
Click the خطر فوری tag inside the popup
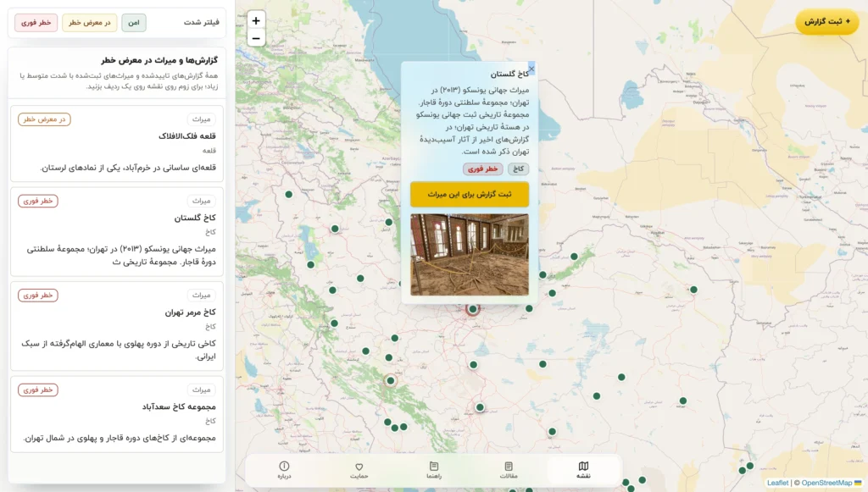tap(482, 169)
